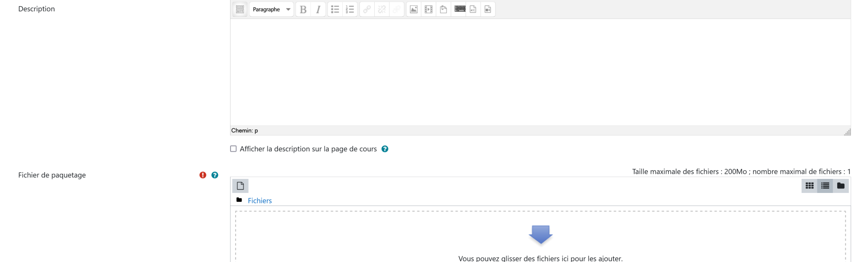
Task: Toggle the editor toolbar expand button
Action: tap(240, 9)
